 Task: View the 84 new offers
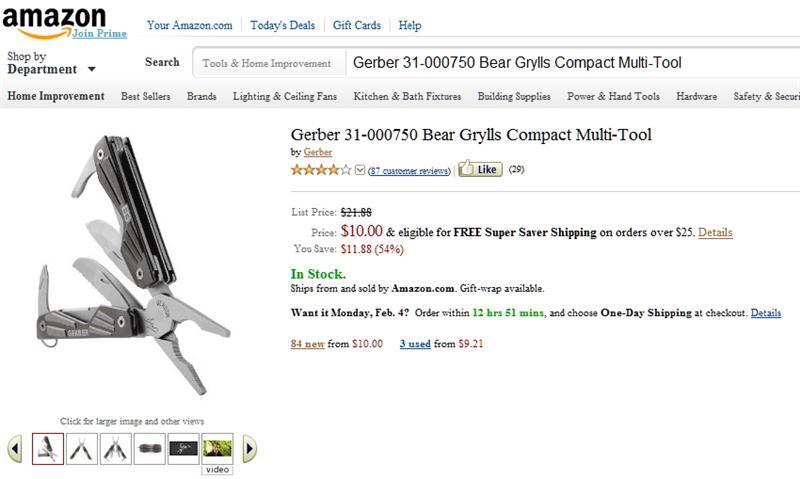click(307, 344)
